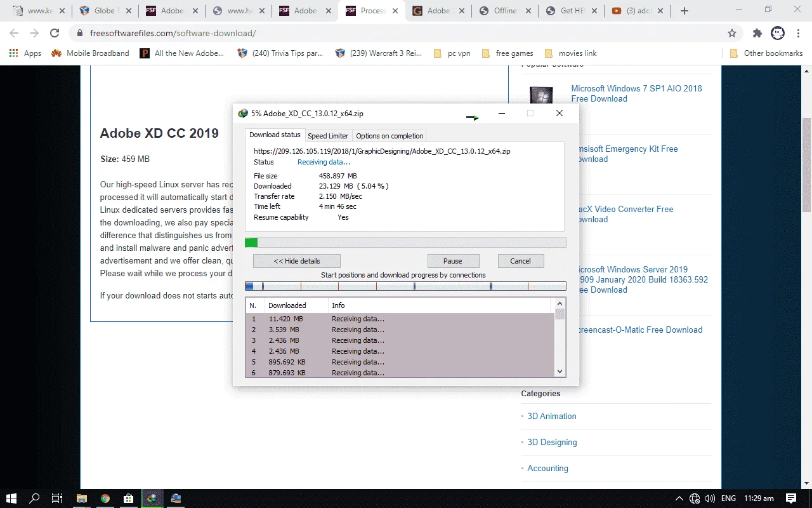Select connection row 2 with 3.539 MB
The width and height of the screenshot is (812, 508).
(400, 330)
